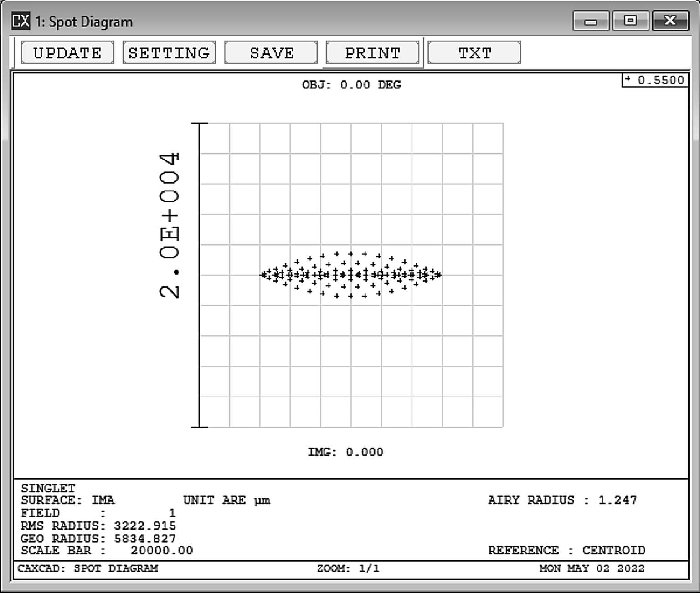
Task: Click the REFERENCE : CENTROID text
Action: (x=566, y=551)
